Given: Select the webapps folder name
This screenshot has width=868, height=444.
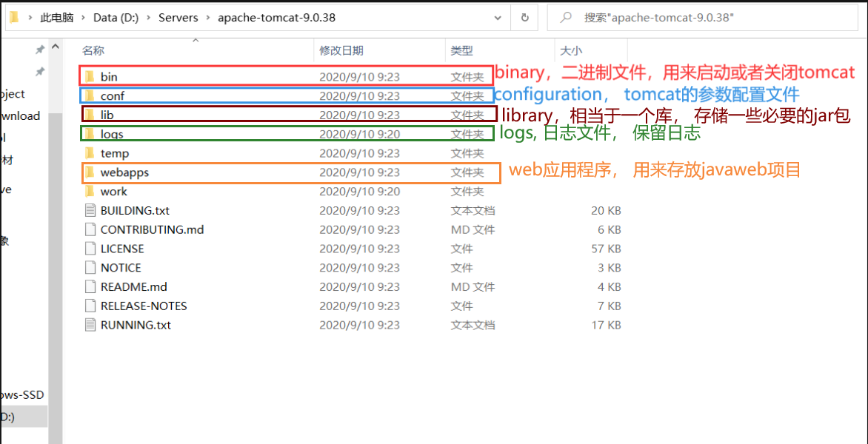Looking at the screenshot, I should [124, 172].
